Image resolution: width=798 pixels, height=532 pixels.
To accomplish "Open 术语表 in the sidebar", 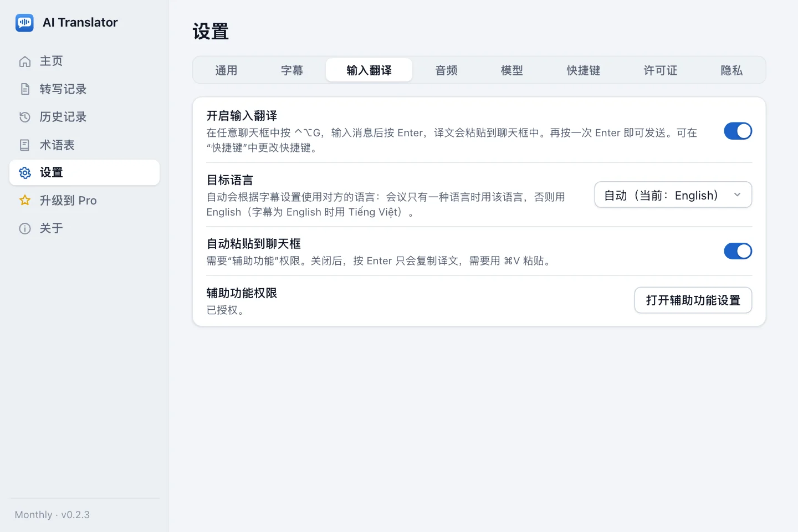I will 84,145.
